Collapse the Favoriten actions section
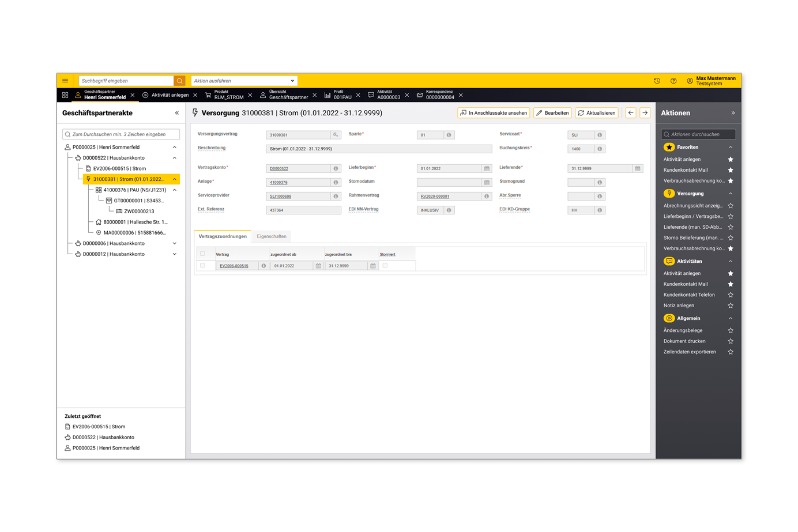798x532 pixels. 731,148
